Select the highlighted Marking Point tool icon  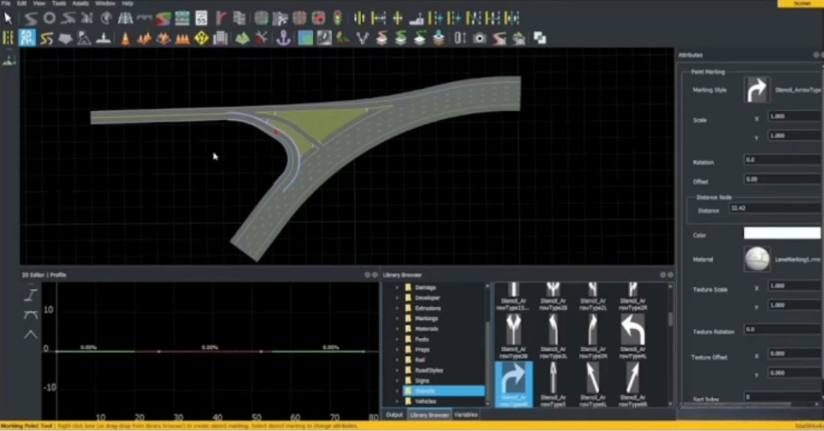click(27, 38)
